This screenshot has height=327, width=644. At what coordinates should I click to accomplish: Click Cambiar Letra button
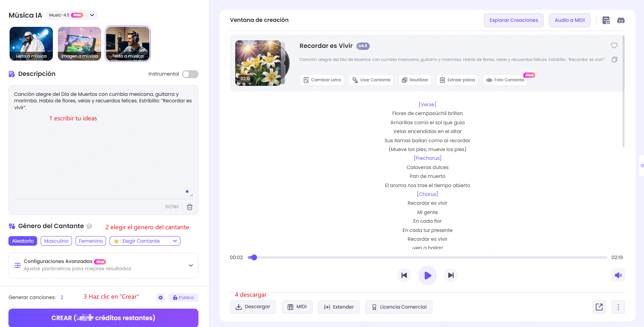322,80
